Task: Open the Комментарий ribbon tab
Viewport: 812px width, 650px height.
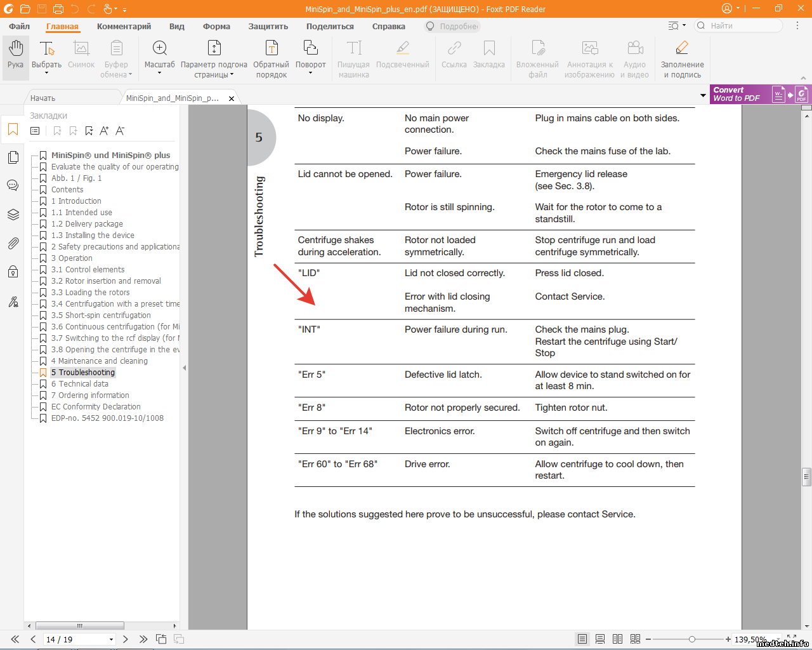Action: (124, 27)
